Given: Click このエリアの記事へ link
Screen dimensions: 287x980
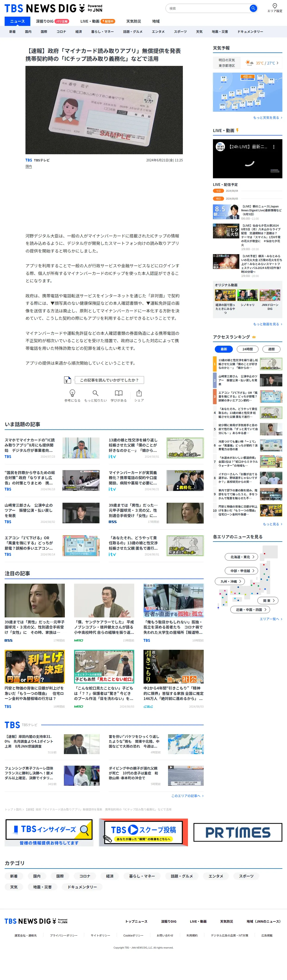Looking at the screenshot, I should click(187, 795).
